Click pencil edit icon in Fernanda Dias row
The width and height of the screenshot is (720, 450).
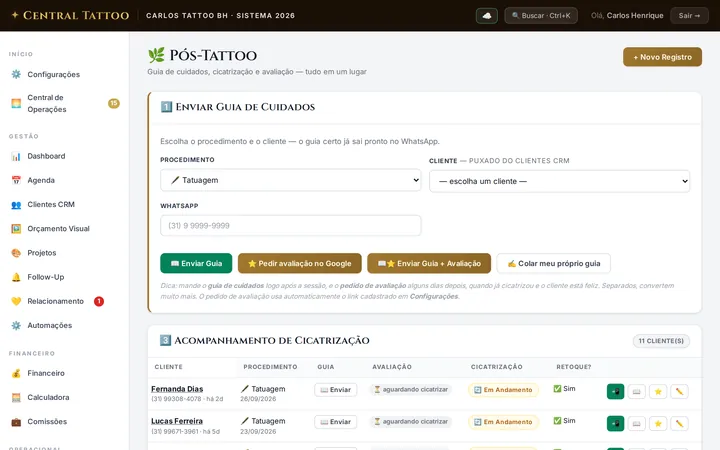tap(679, 392)
